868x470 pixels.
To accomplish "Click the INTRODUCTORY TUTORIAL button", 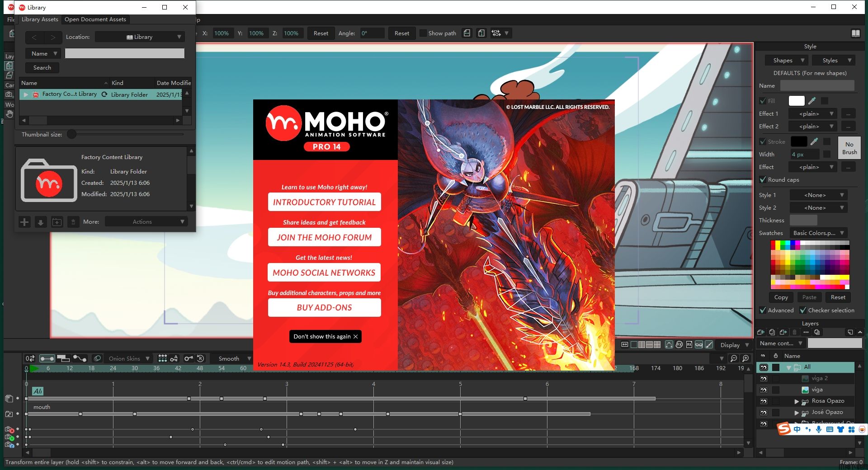I will point(324,202).
